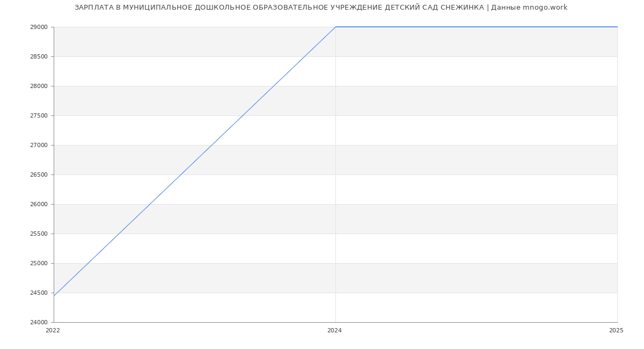644x349 pixels.
Task: Click the rising line where it crosses 27000
Action: point(211,145)
